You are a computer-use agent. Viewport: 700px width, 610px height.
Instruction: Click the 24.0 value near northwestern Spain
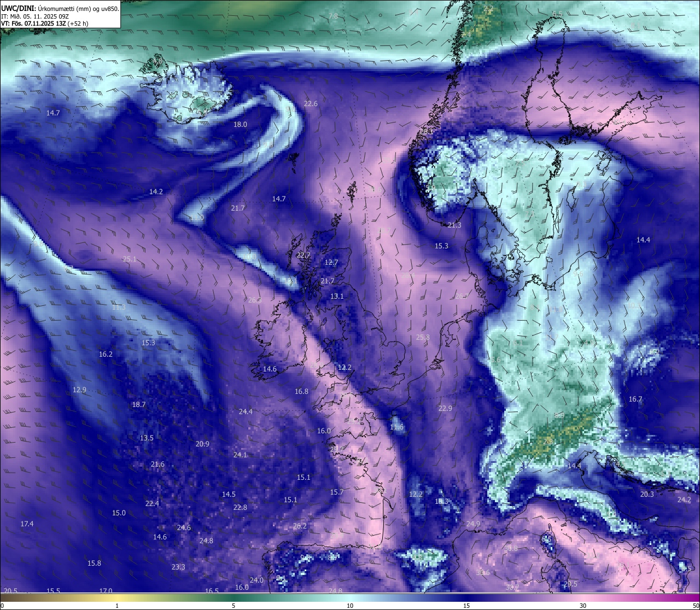pyautogui.click(x=256, y=580)
